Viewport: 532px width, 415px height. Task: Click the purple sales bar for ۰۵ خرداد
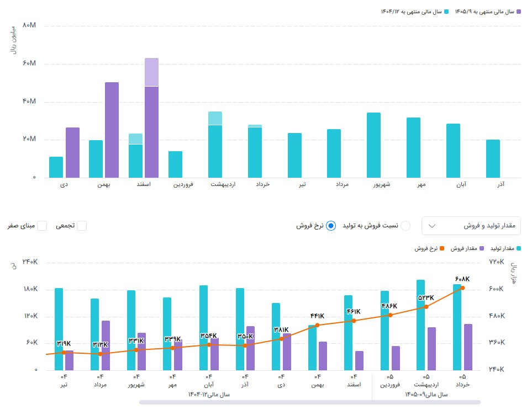coord(468,347)
